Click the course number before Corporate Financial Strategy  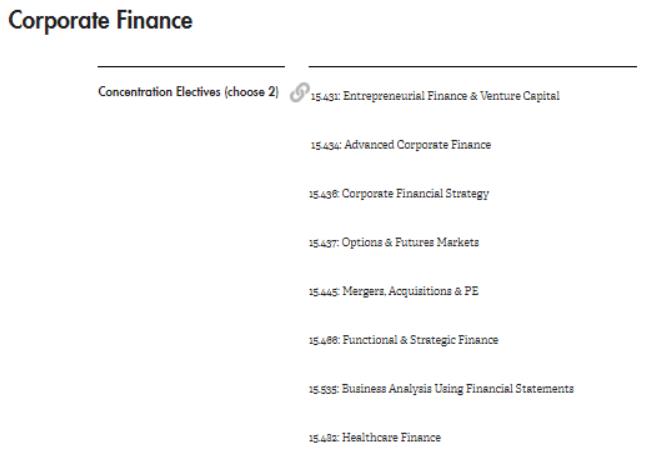click(x=324, y=194)
